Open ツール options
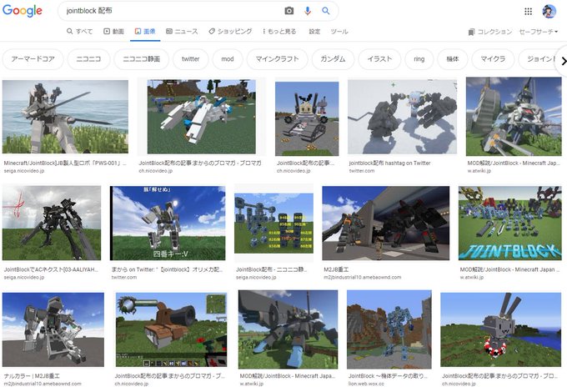The height and width of the screenshot is (392, 567). (339, 32)
